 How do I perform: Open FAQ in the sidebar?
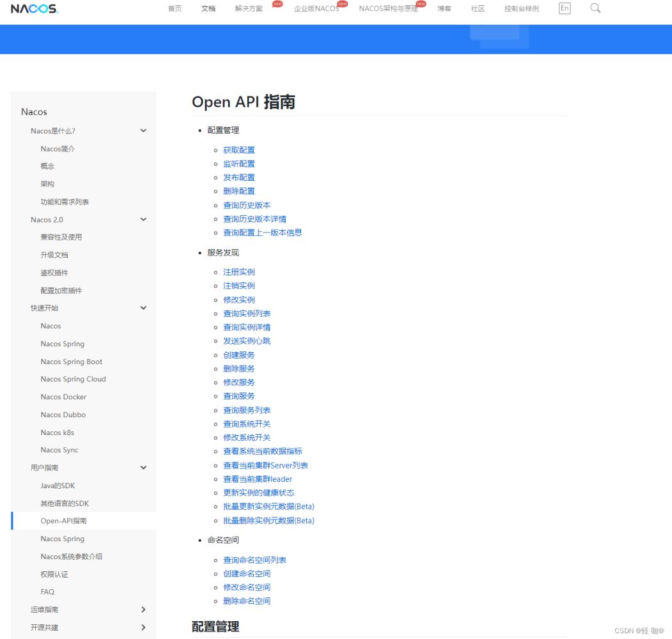47,592
